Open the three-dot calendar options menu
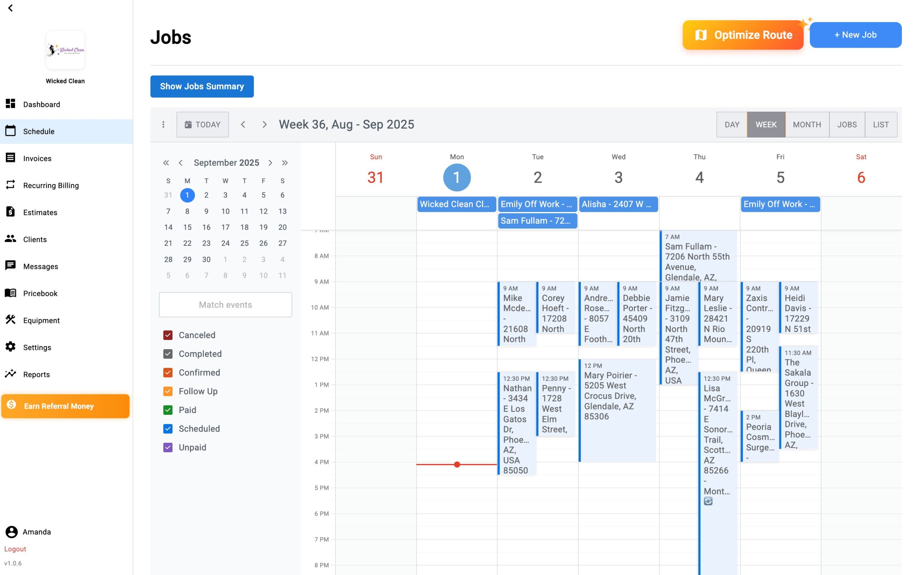The height and width of the screenshot is (575, 924). pyautogui.click(x=163, y=124)
